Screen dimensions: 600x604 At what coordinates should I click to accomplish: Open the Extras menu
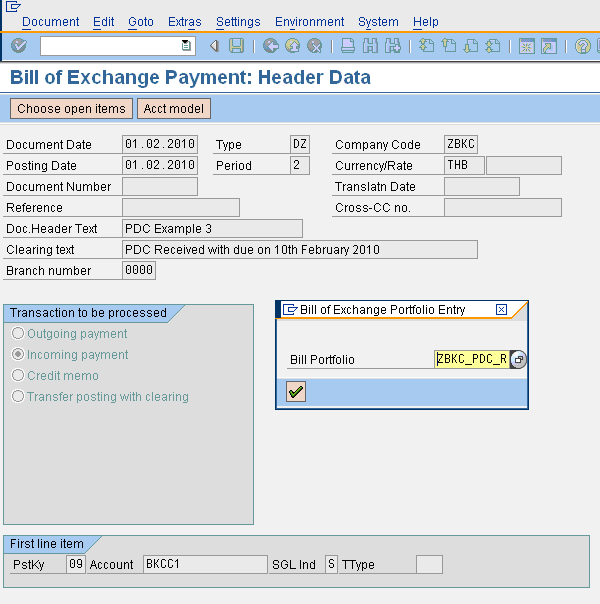click(184, 22)
